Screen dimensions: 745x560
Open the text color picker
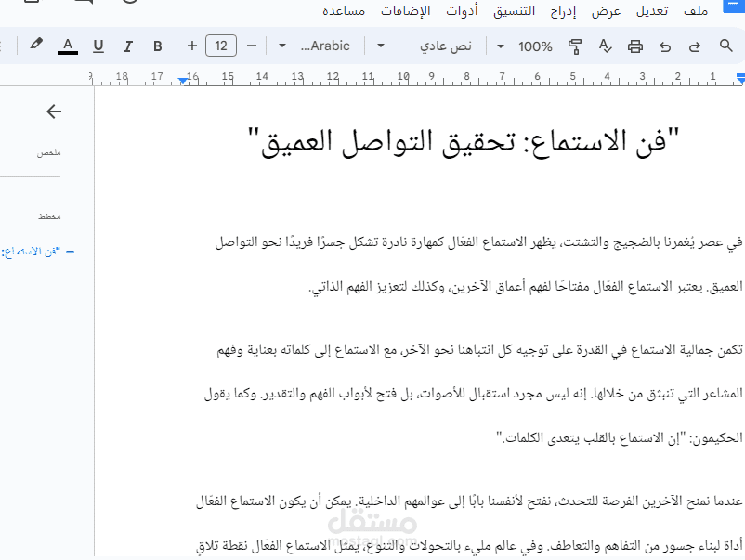[x=68, y=46]
